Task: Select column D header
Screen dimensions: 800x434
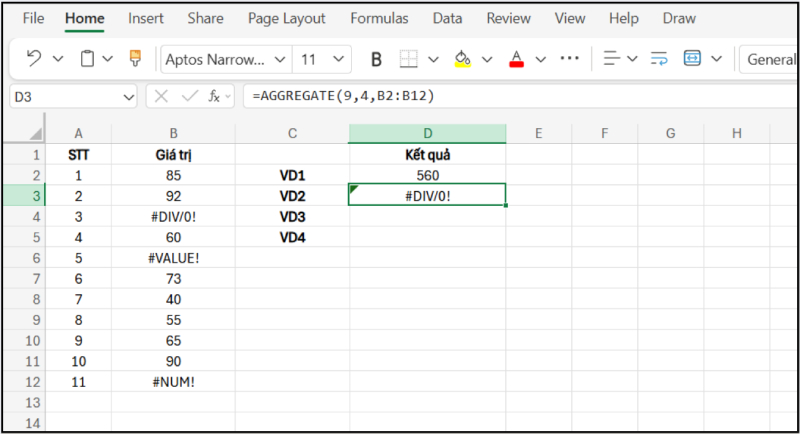Action: (x=428, y=134)
